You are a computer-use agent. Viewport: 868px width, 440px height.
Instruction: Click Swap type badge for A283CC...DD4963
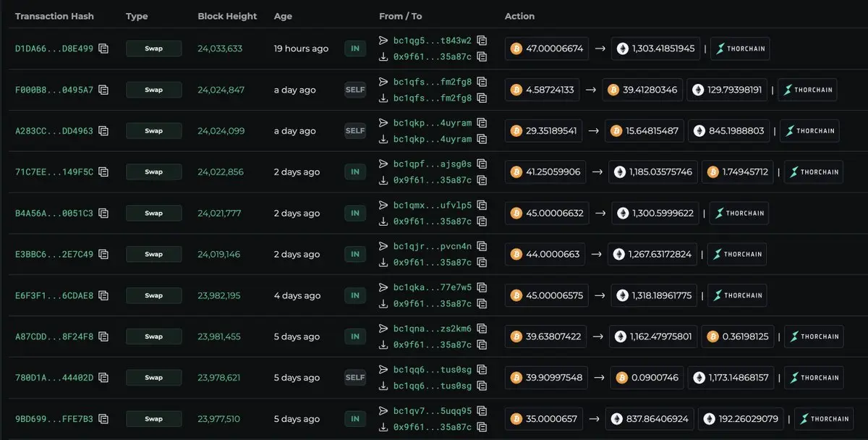[x=153, y=131]
